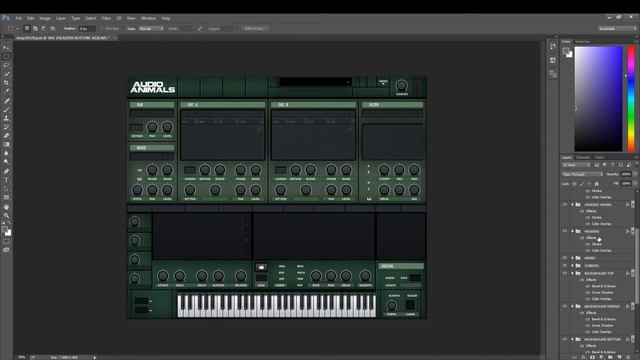Select the Crop tool
Viewport: 640px width, 360px height.
[6, 83]
